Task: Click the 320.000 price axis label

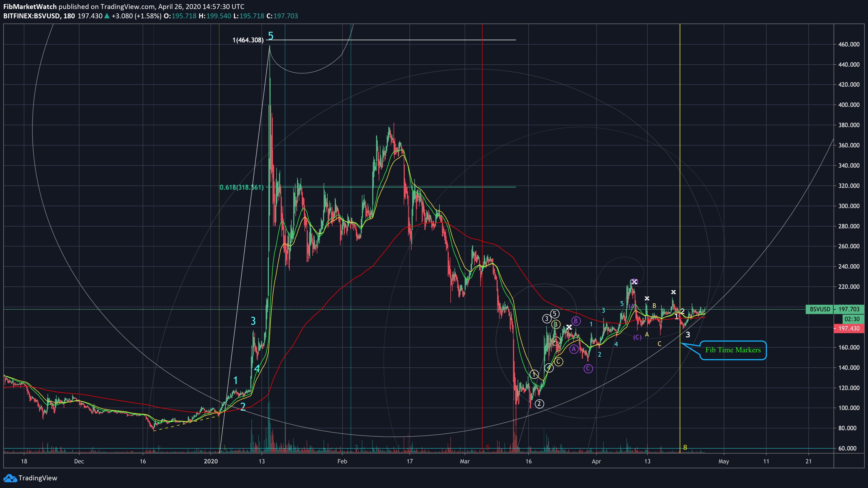Action: pyautogui.click(x=849, y=186)
